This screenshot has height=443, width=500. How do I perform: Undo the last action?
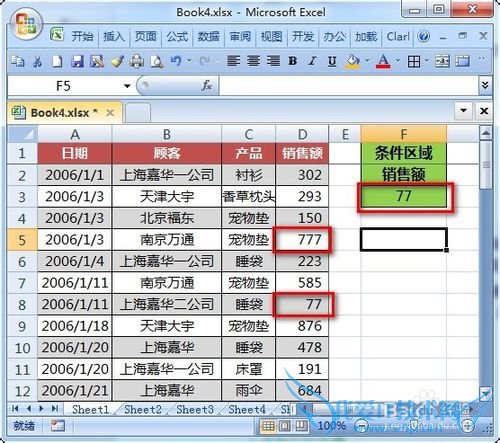click(176, 61)
